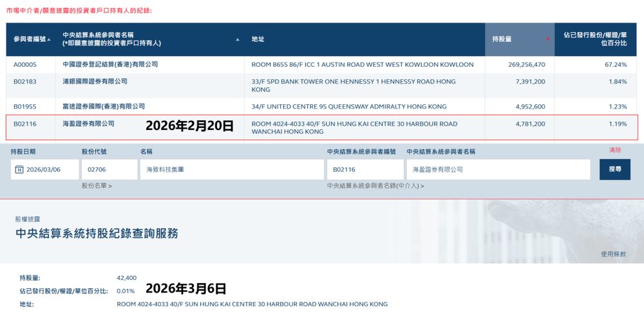644x314 pixels.
Task: Sort by 參與者編號 column arrow
Action: [x=50, y=40]
